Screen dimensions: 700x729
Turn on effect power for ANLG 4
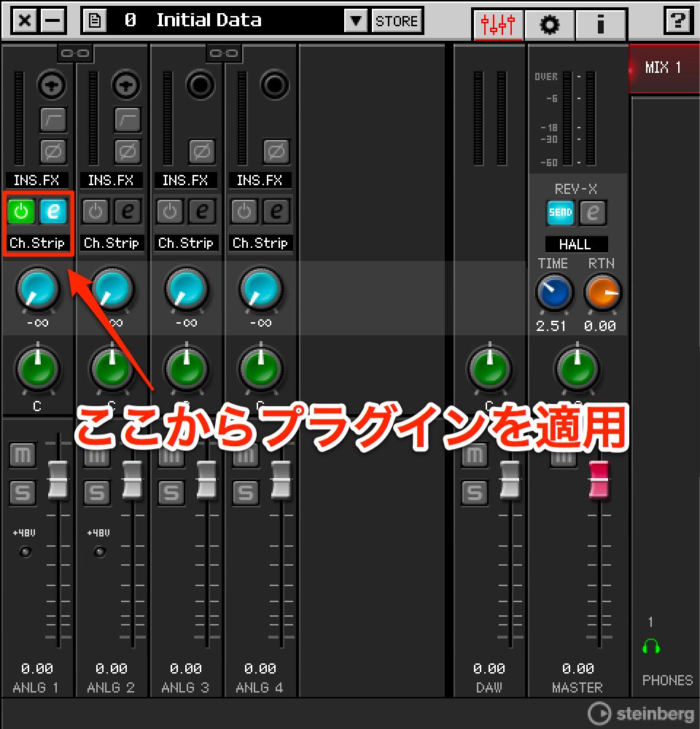click(x=245, y=211)
